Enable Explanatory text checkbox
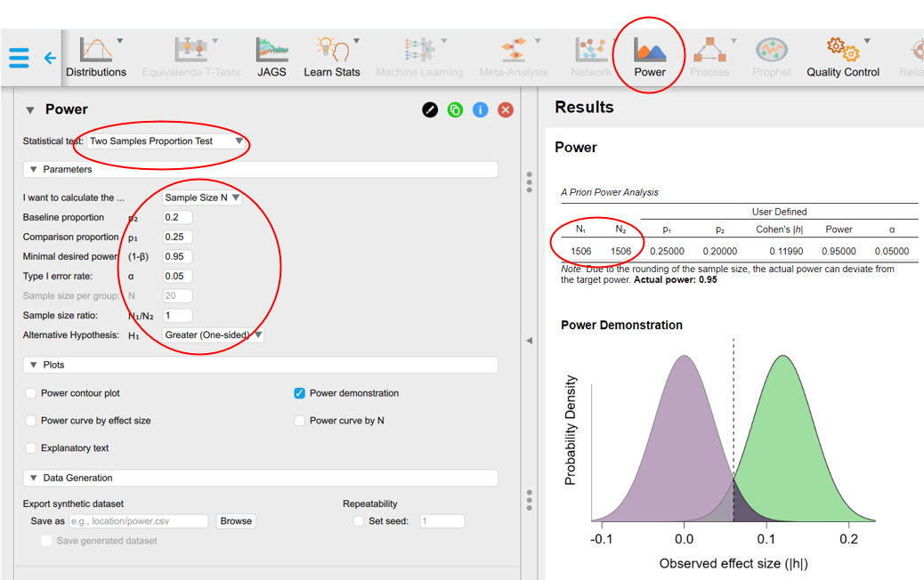This screenshot has height=580, width=924. pyautogui.click(x=31, y=448)
